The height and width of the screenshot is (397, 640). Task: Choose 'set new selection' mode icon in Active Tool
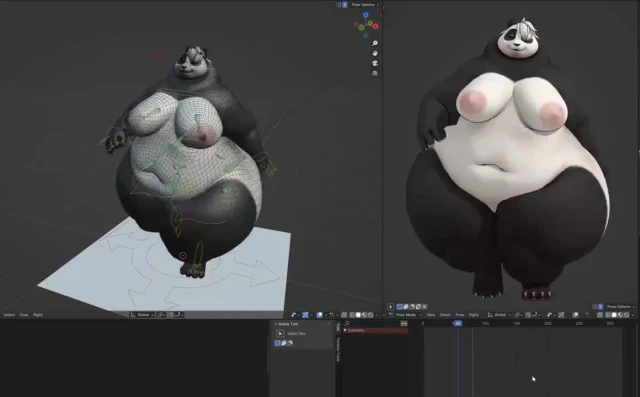278,343
